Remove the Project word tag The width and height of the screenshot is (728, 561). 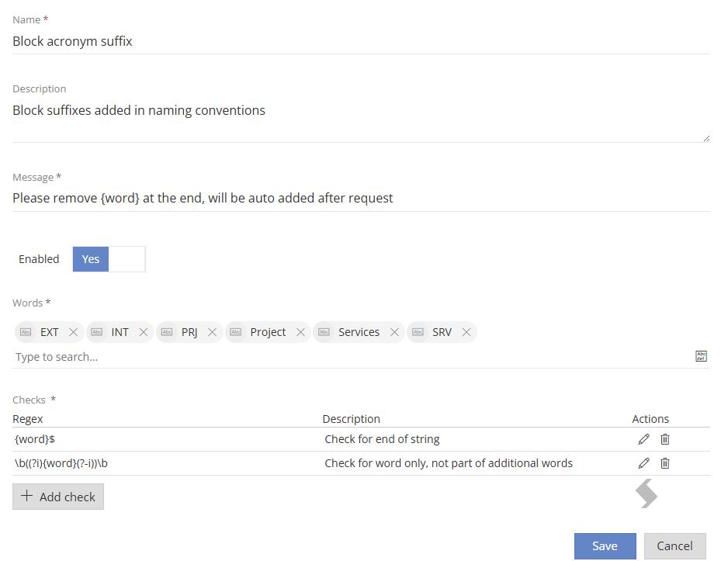tap(300, 332)
